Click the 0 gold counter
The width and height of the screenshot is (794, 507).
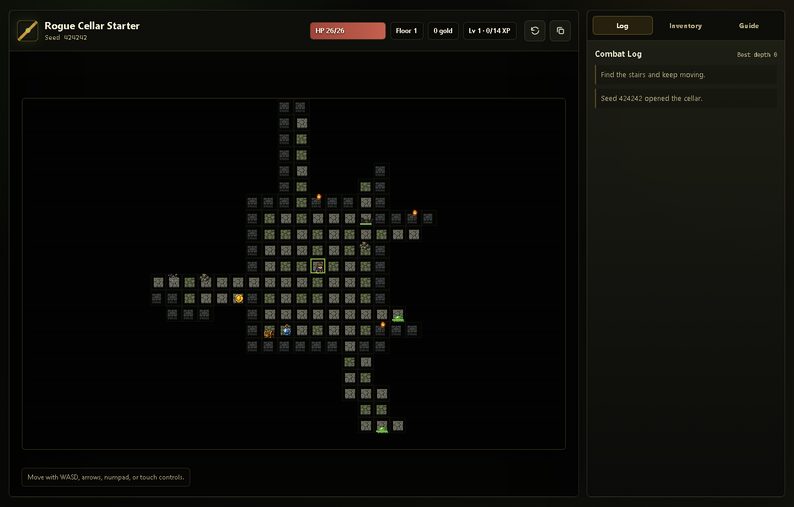443,31
